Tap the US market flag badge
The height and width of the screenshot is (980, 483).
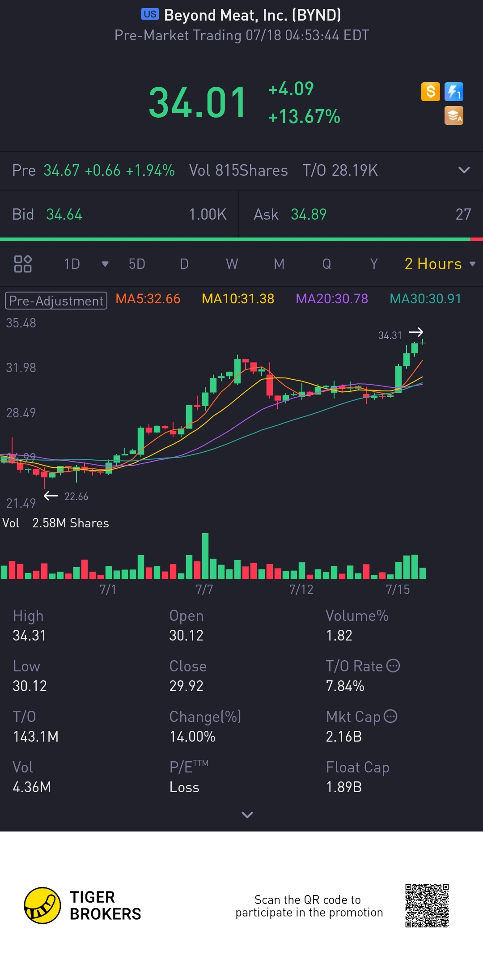point(150,14)
